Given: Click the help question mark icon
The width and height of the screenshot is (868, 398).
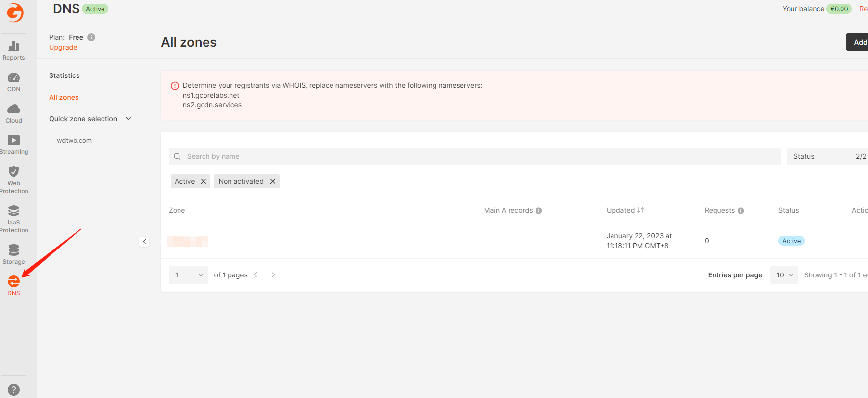Looking at the screenshot, I should click(x=14, y=390).
